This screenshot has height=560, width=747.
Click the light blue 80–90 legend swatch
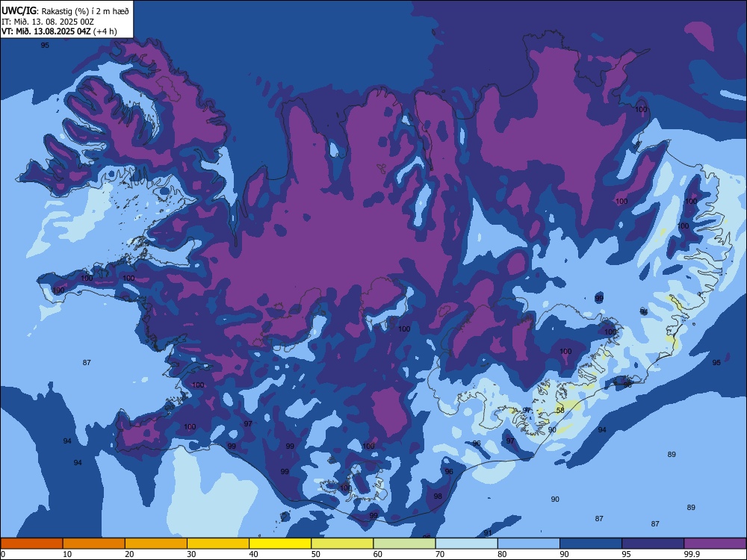(x=529, y=544)
